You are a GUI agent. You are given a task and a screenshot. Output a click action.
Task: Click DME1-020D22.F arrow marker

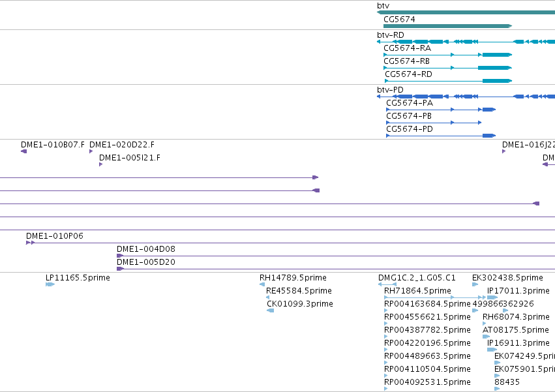(91, 151)
